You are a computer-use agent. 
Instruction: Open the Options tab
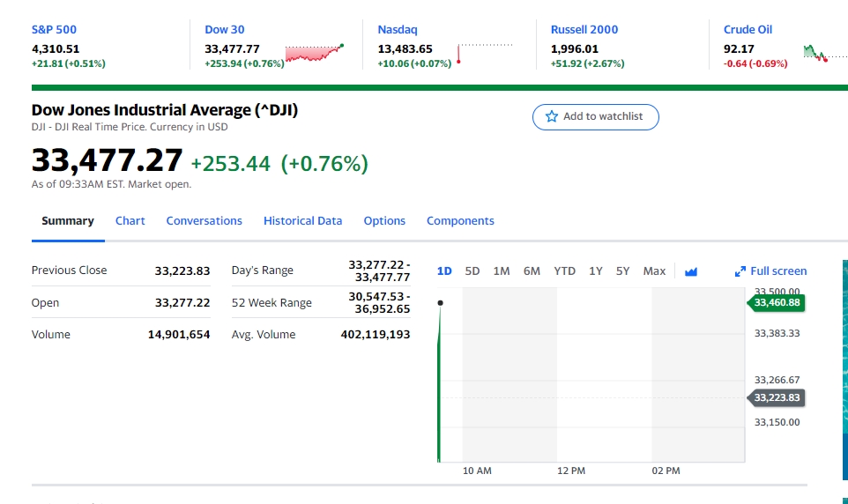pos(384,220)
